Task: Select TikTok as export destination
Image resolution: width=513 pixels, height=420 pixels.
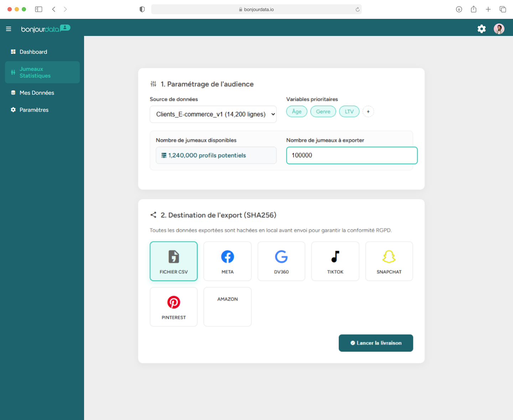Action: point(335,261)
